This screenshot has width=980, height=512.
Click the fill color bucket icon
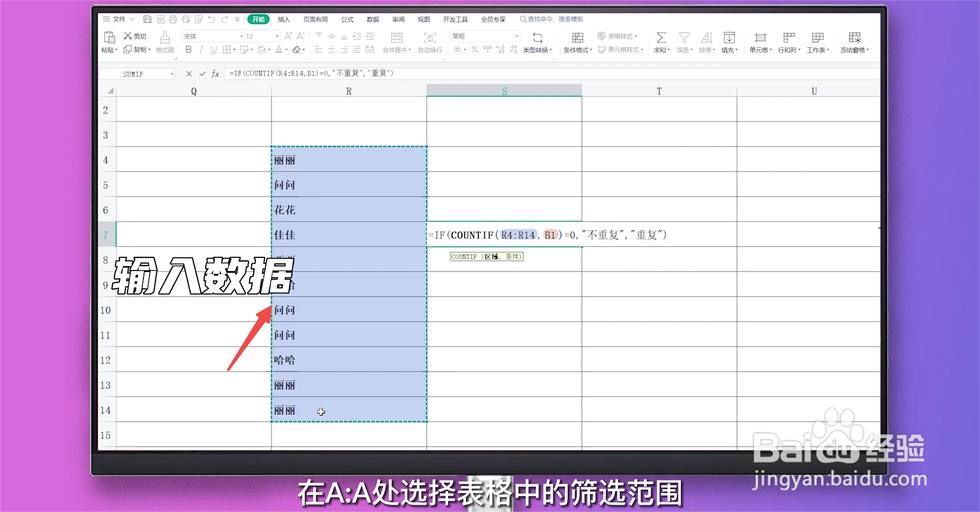point(261,50)
